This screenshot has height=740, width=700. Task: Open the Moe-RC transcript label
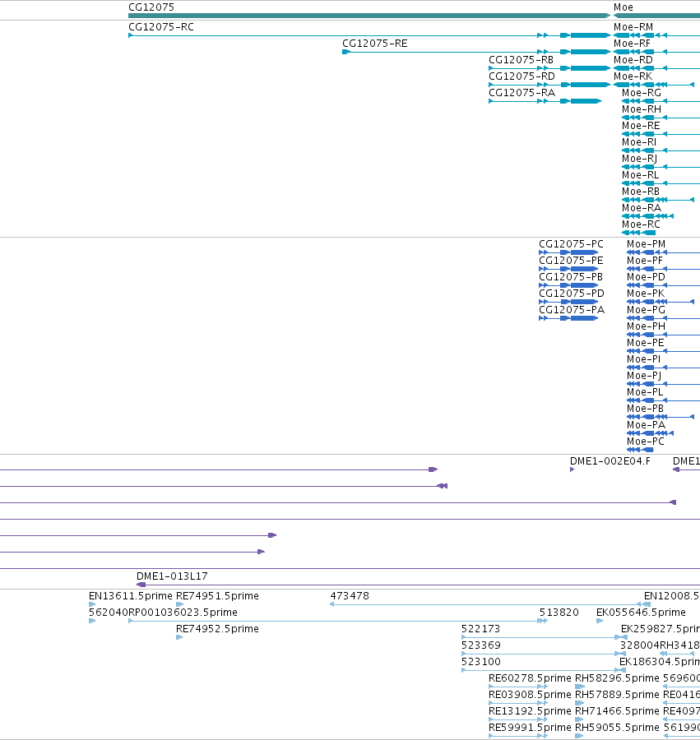pyautogui.click(x=641, y=224)
